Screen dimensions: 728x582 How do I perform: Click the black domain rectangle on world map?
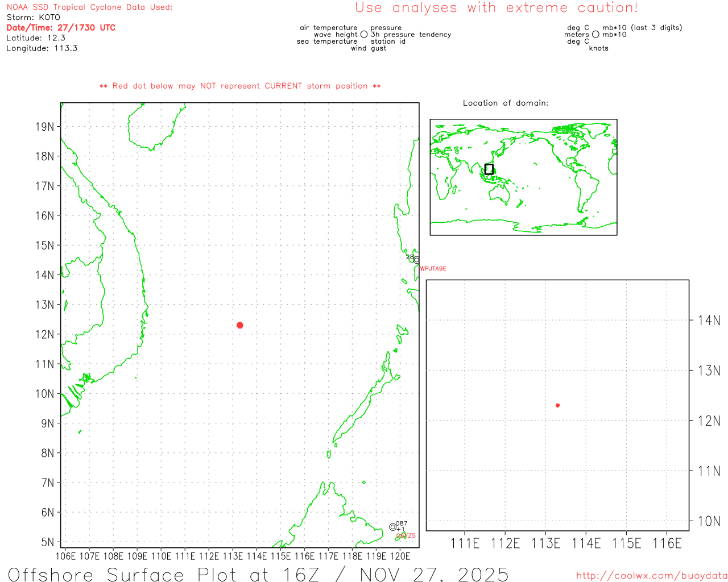489,169
